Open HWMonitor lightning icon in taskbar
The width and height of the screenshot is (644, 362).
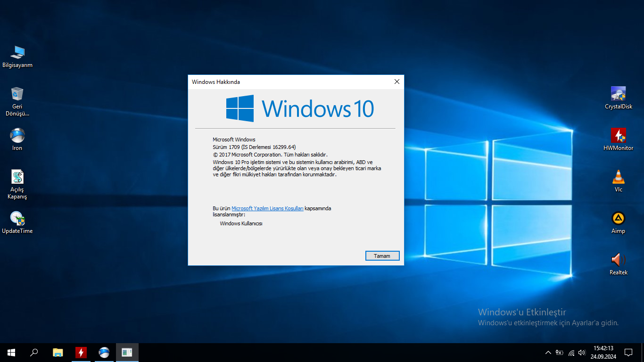[81, 353]
